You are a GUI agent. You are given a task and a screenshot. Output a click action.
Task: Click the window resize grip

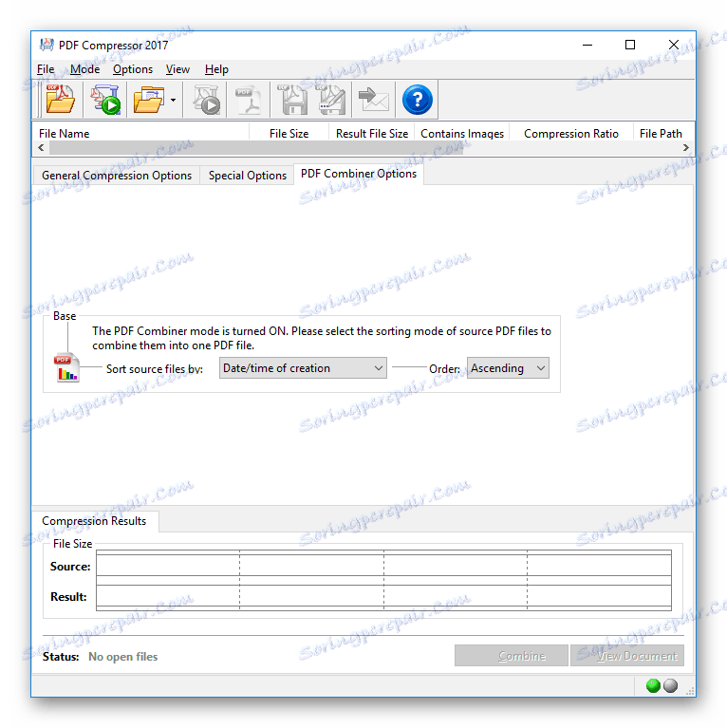(689, 690)
